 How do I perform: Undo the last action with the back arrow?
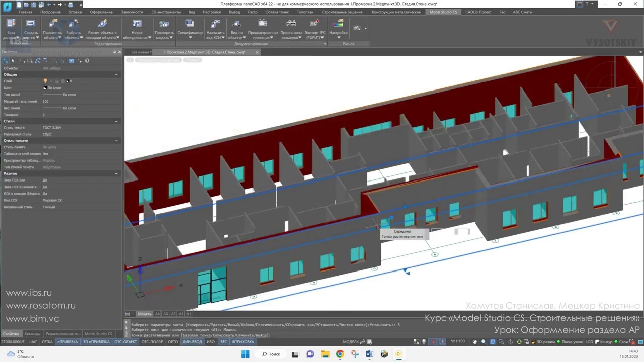[48, 5]
